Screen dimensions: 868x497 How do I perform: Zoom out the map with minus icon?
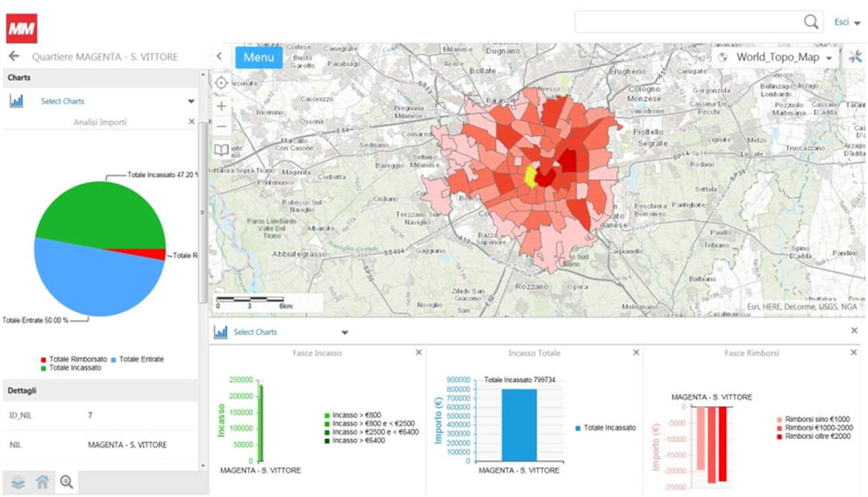pos(221,126)
